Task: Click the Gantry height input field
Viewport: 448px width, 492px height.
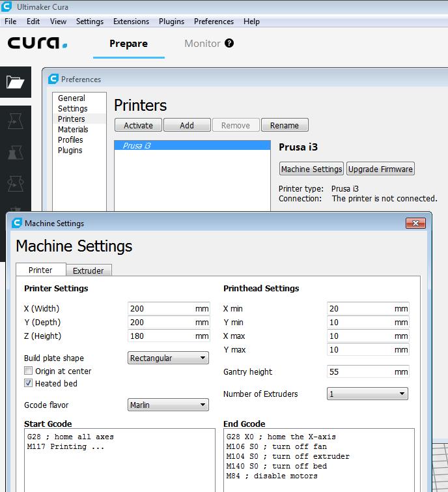Action: 359,371
